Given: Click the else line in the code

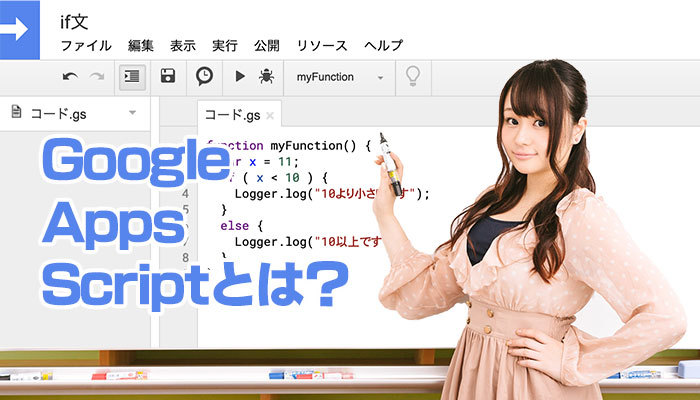Looking at the screenshot, I should click(242, 225).
